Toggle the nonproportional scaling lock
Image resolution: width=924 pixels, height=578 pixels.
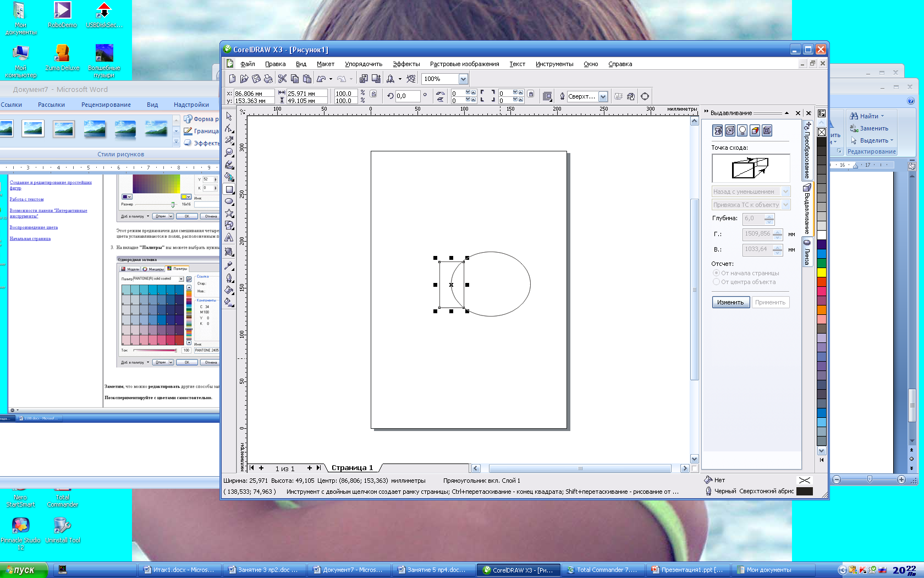pyautogui.click(x=373, y=94)
